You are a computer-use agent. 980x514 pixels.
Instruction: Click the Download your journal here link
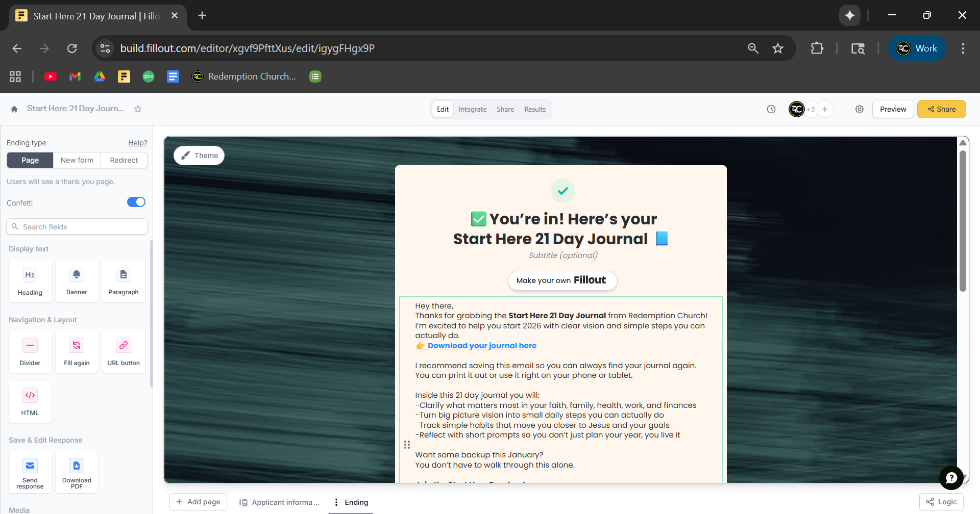tap(481, 346)
